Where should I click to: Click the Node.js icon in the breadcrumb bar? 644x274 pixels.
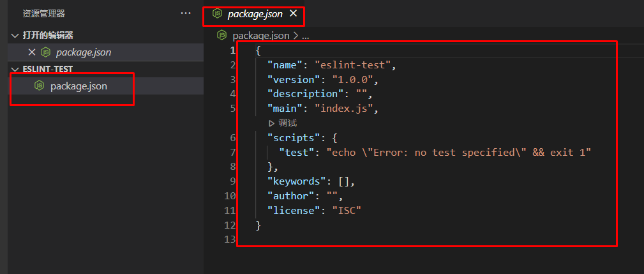pyautogui.click(x=222, y=36)
